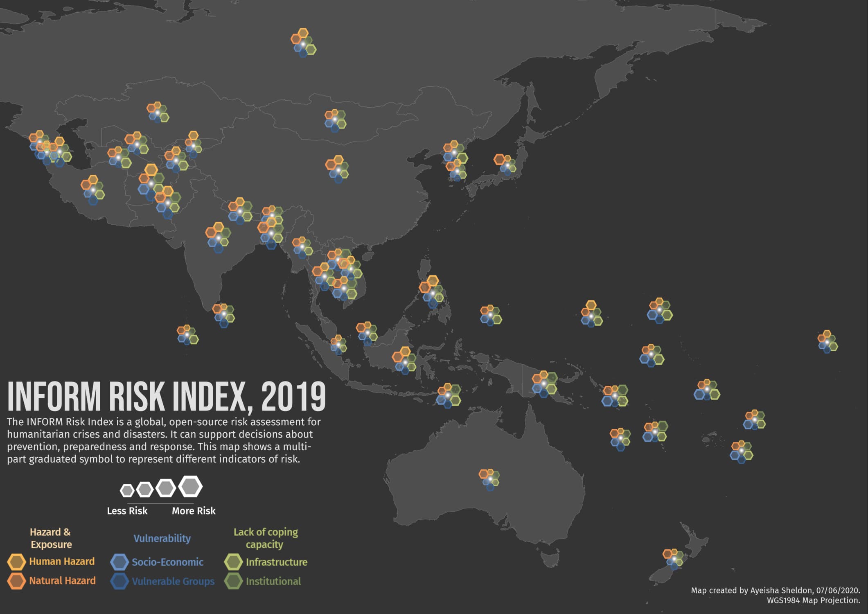Click the Maldives hexagon cluster in Indian Ocean
The height and width of the screenshot is (614, 868).
tap(187, 335)
